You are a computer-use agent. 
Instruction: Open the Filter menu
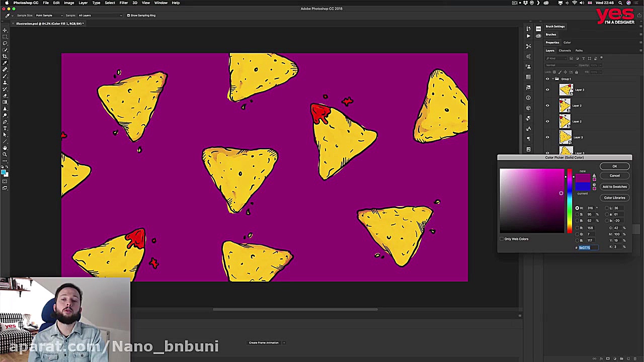[123, 3]
